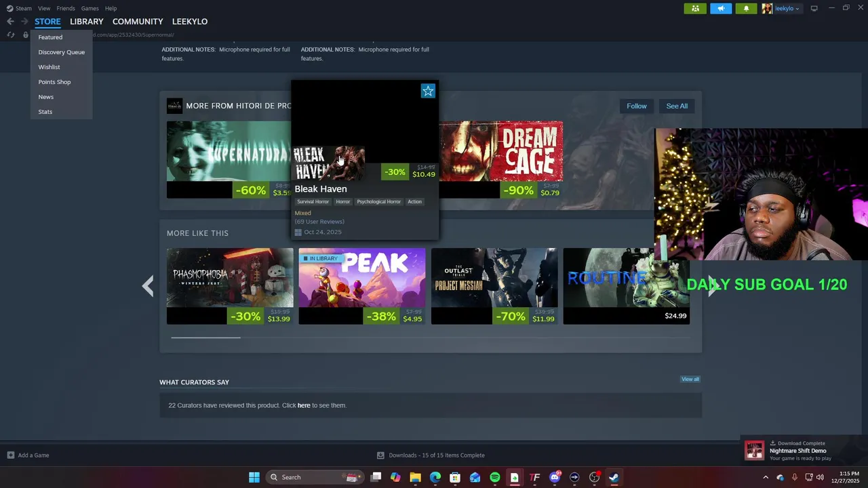
Task: Click the 'here' curator reviews link
Action: [304, 405]
